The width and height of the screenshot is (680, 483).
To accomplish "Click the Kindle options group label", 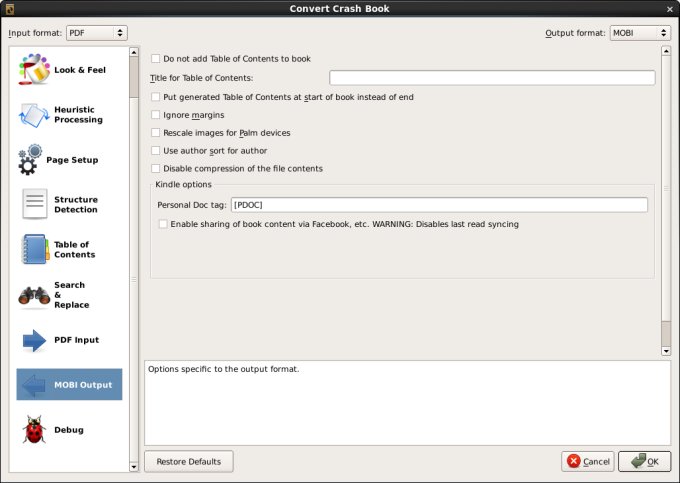I will point(183,185).
